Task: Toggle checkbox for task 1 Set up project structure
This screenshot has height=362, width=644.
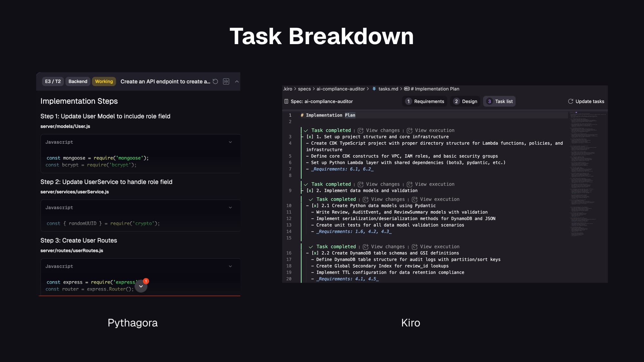Action: [310, 137]
